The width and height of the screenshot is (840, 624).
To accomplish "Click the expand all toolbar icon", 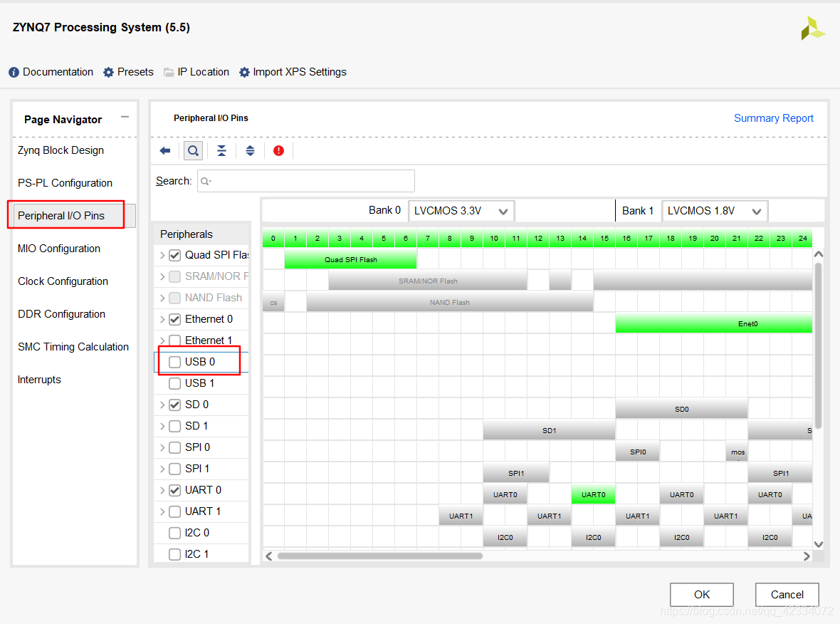I will point(250,150).
